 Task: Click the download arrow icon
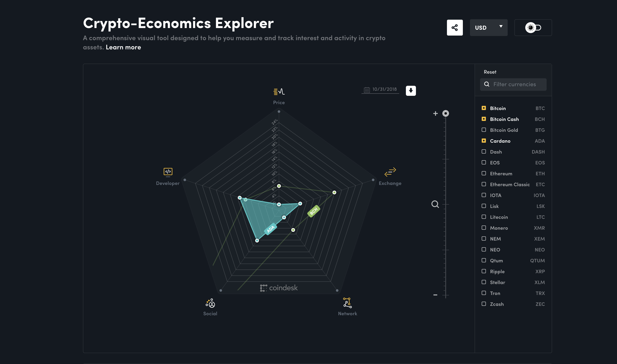pyautogui.click(x=410, y=91)
